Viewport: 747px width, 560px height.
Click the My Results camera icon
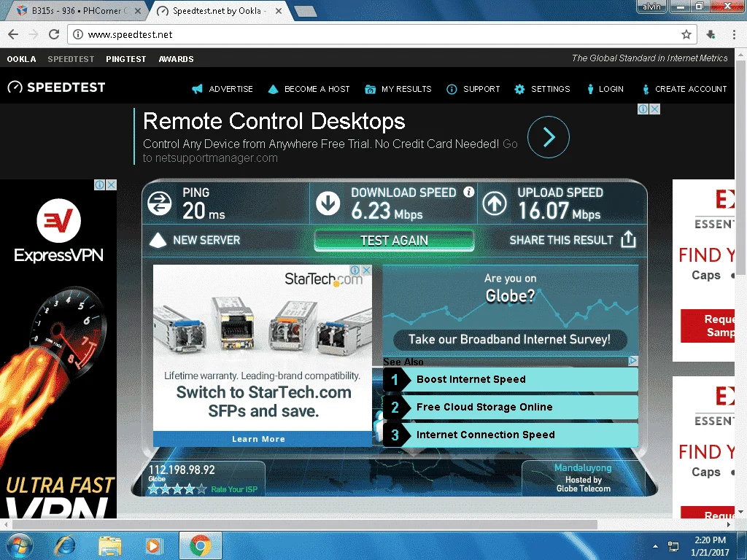tap(370, 89)
